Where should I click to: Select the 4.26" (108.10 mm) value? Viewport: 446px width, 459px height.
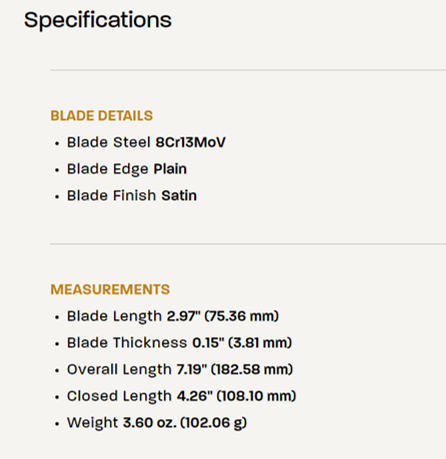pyautogui.click(x=236, y=396)
